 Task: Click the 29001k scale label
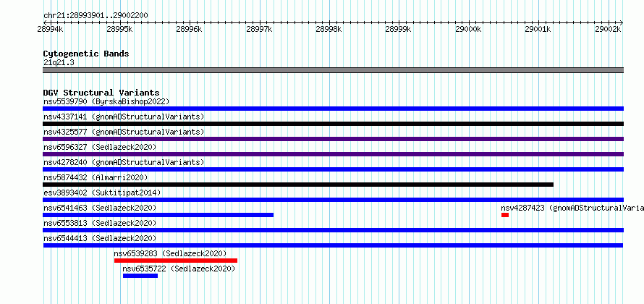[x=538, y=30]
